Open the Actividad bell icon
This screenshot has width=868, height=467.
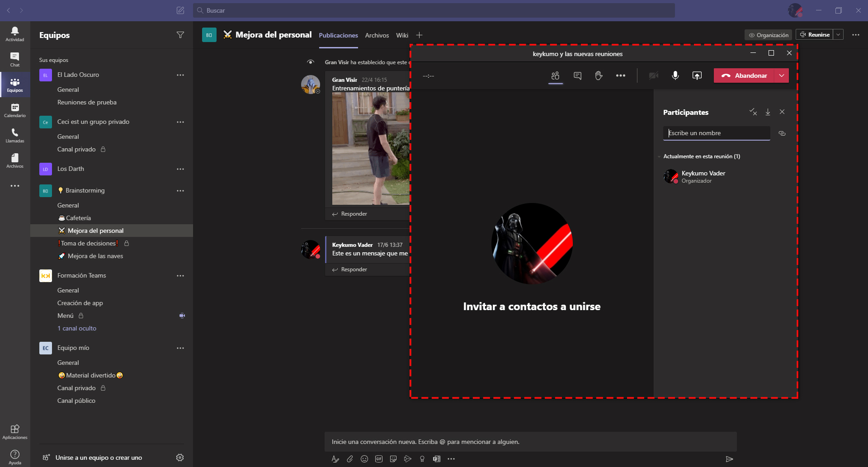point(15,34)
